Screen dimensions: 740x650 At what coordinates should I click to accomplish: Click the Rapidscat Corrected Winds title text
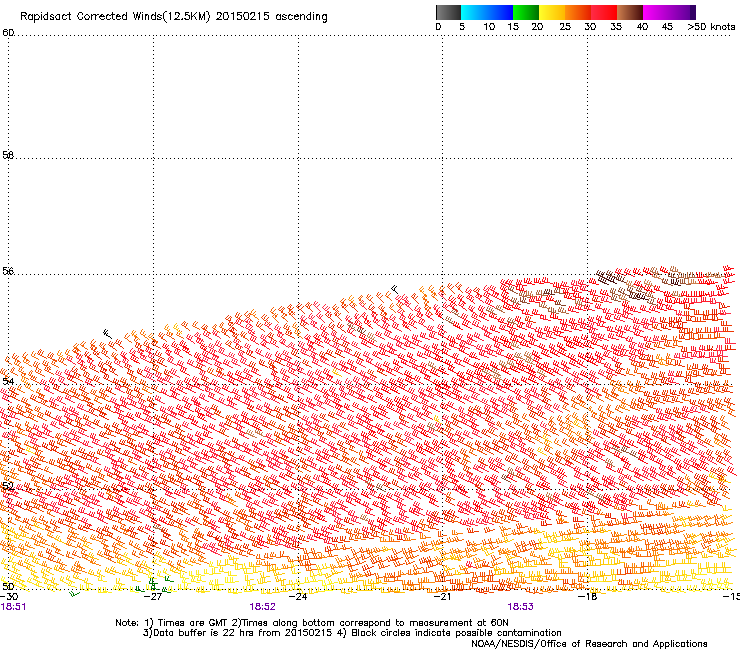click(x=174, y=17)
